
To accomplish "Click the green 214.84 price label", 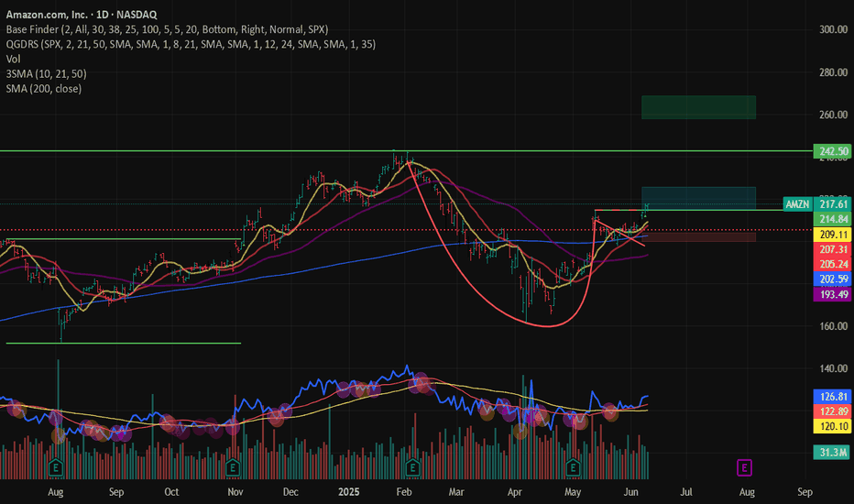I will [832, 219].
